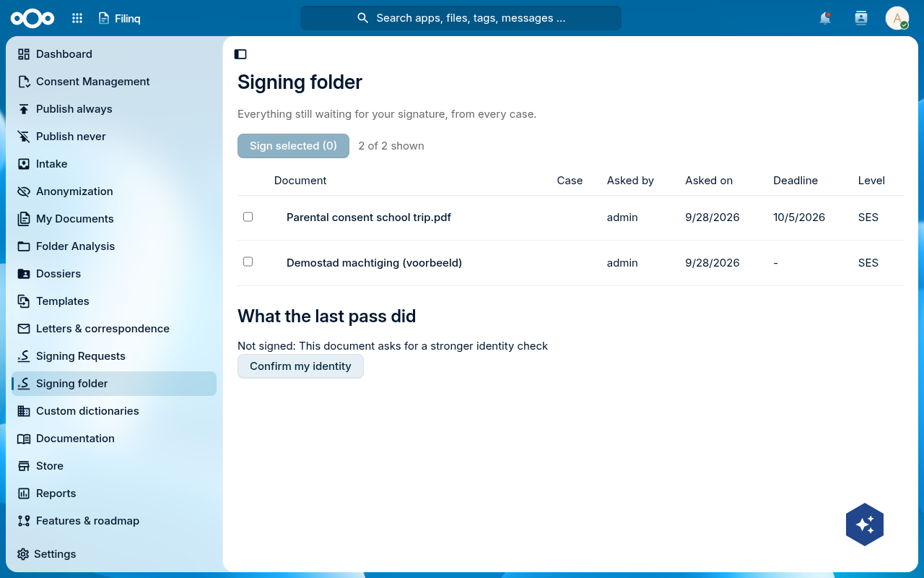
Task: Click the Case column header
Action: point(570,181)
